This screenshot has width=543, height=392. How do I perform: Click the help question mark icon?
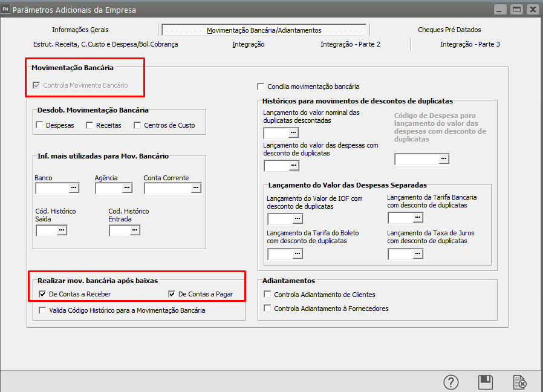pyautogui.click(x=451, y=382)
